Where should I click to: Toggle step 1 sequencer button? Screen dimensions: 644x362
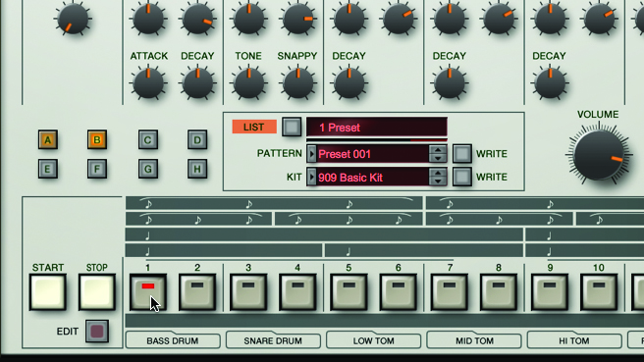148,292
